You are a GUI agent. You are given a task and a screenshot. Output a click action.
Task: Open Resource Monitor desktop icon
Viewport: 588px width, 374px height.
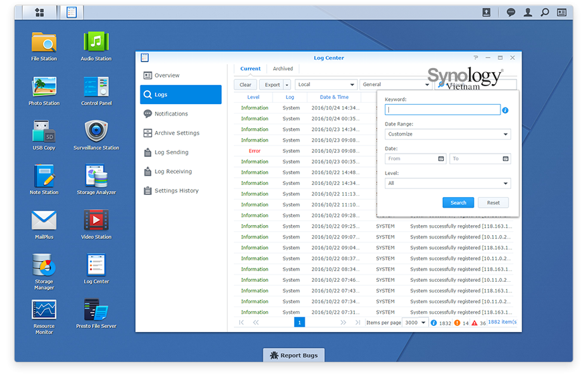click(44, 310)
